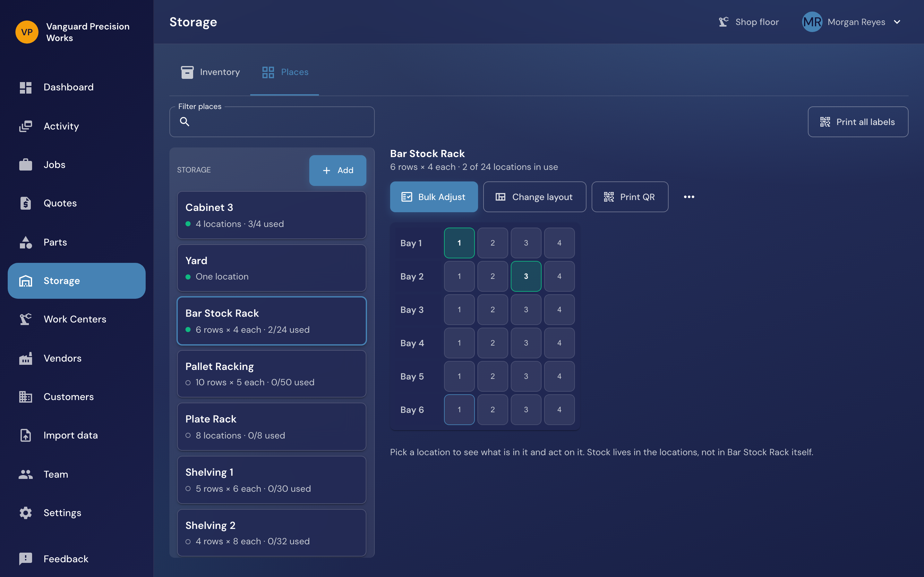Click the Work Centers robot arm icon
924x577 pixels.
tap(26, 319)
